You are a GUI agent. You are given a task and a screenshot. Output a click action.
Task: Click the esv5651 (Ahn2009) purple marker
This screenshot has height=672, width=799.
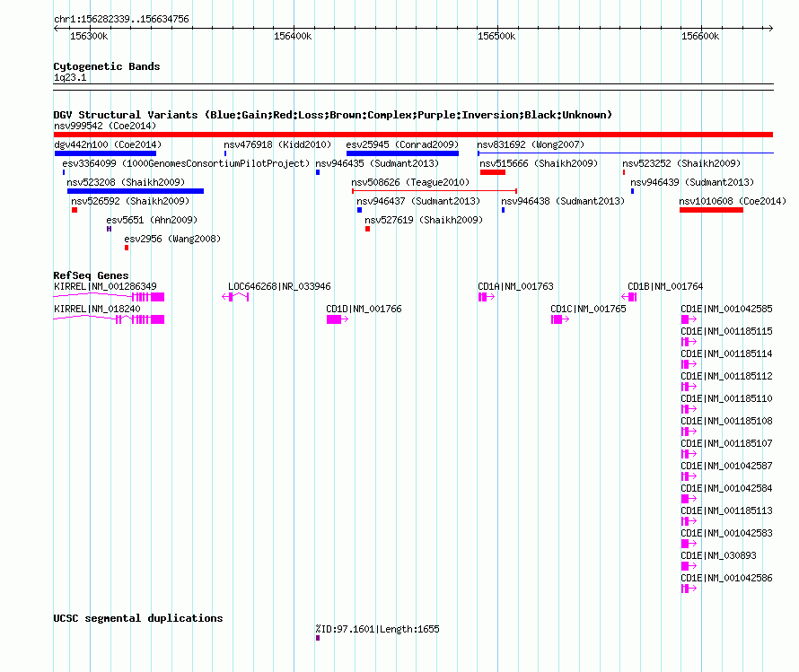pos(109,229)
